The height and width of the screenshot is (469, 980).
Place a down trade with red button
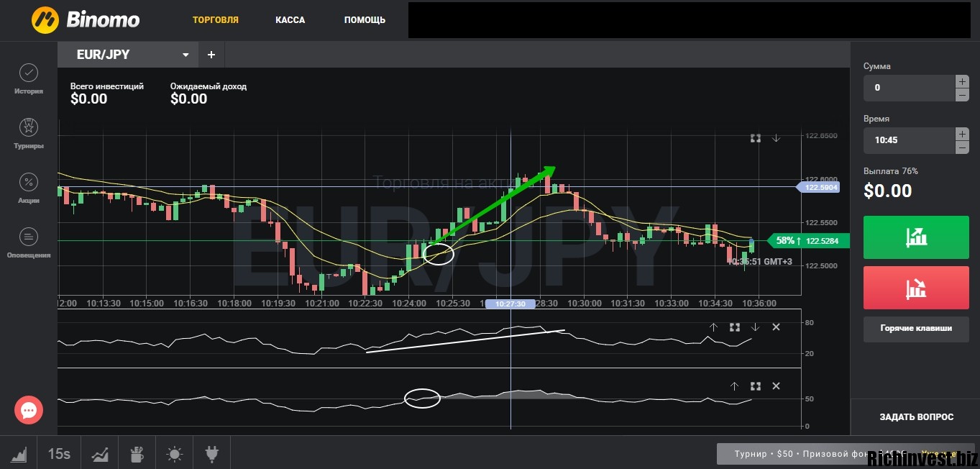coord(916,288)
